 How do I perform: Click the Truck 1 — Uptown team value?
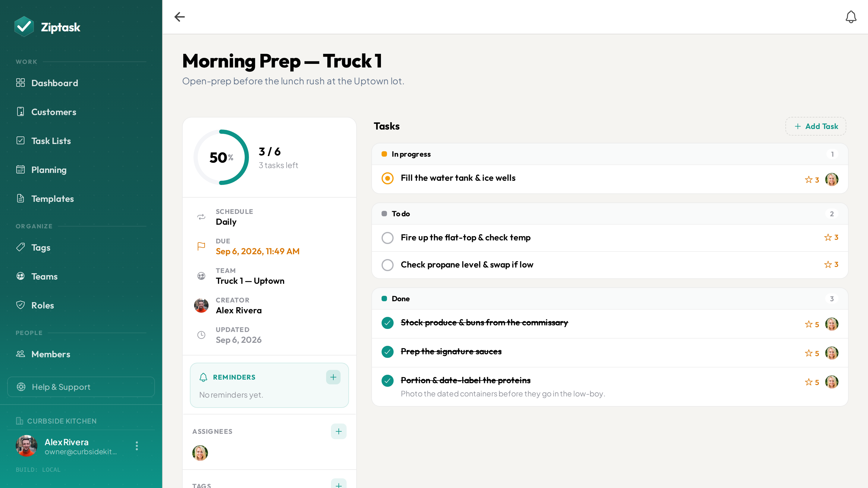[x=250, y=281]
